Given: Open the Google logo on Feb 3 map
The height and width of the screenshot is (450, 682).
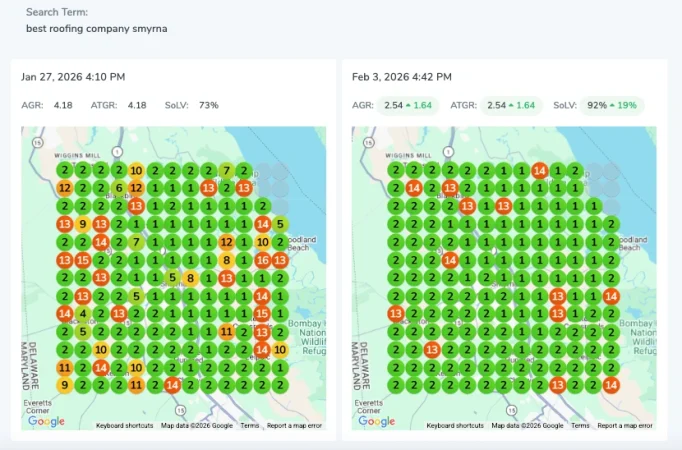Looking at the screenshot, I should click(376, 422).
